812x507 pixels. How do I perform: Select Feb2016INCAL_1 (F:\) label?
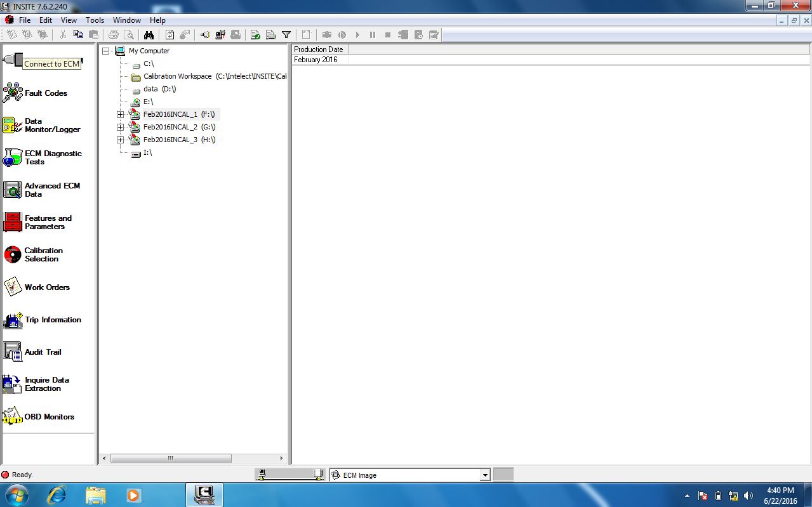point(179,114)
